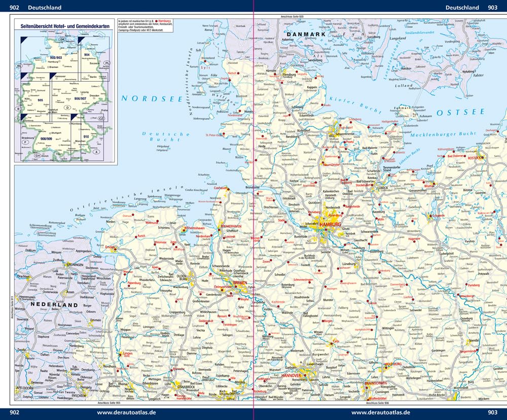Click the page number 903 in bottom footer
507x420 pixels.
click(x=491, y=412)
